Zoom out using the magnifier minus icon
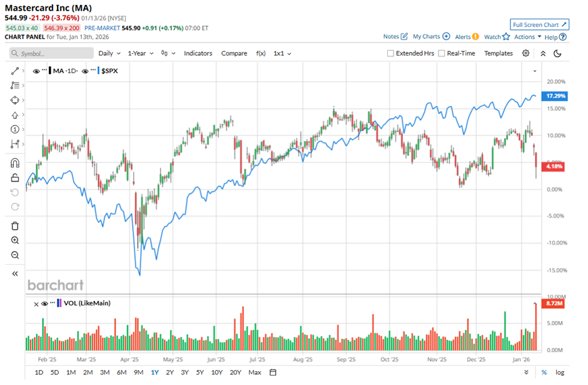The image size is (588, 385). [x=15, y=255]
